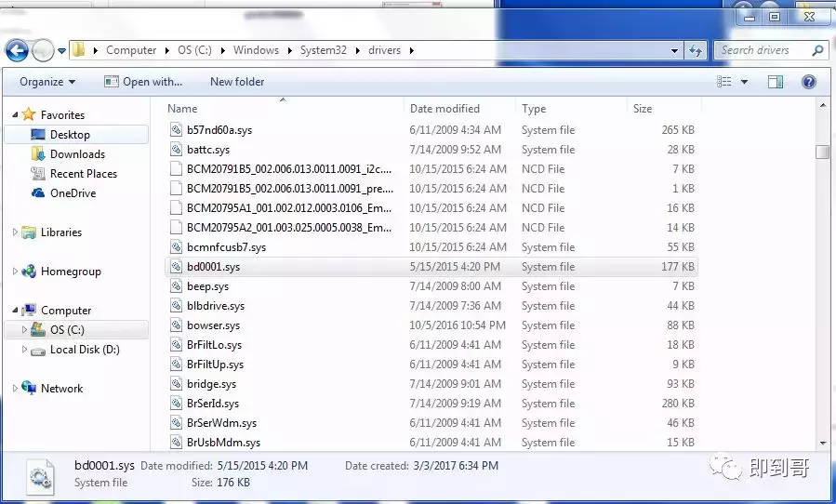Click the Back navigation arrow button
This screenshot has height=504, width=836.
click(x=17, y=50)
